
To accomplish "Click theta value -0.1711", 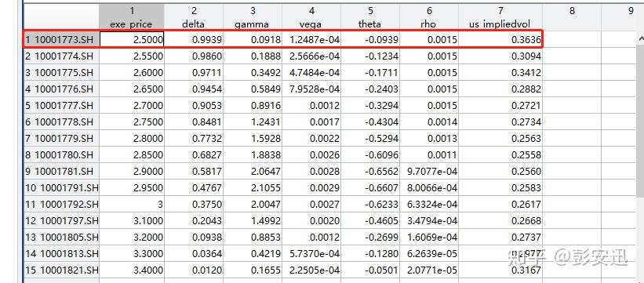I will pos(370,73).
